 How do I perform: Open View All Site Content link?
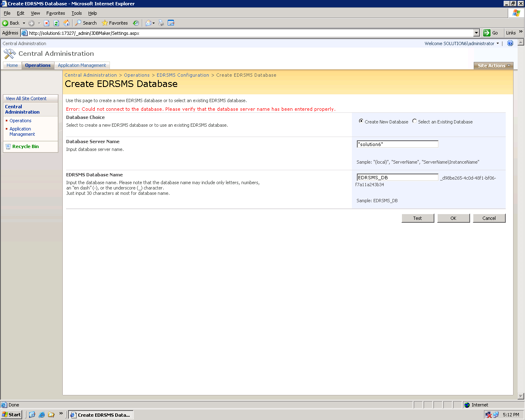pos(26,98)
